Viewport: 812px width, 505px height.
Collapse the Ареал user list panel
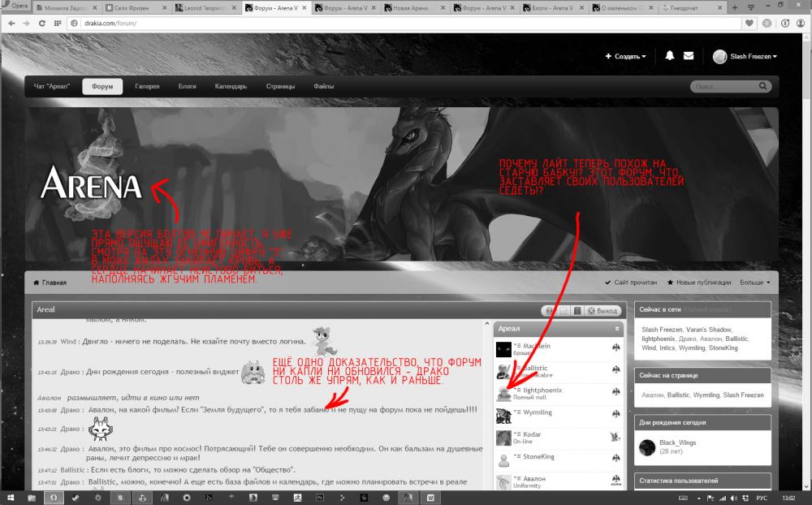617,329
